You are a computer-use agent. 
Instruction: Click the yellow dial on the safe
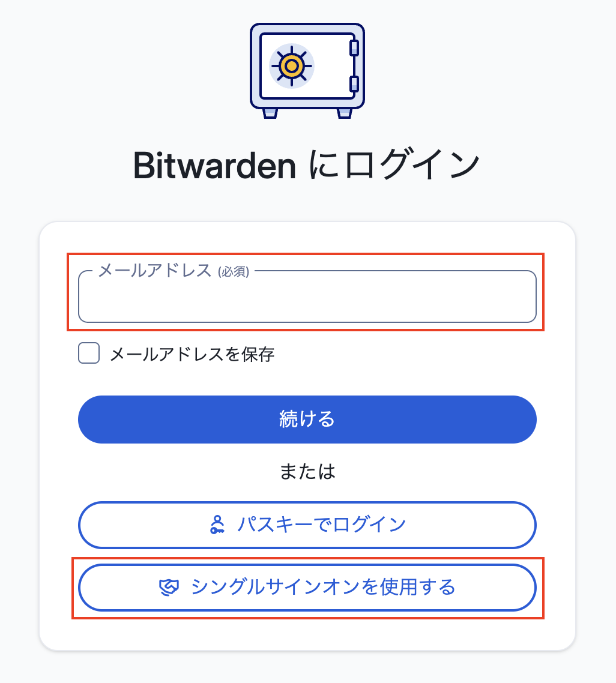(291, 65)
